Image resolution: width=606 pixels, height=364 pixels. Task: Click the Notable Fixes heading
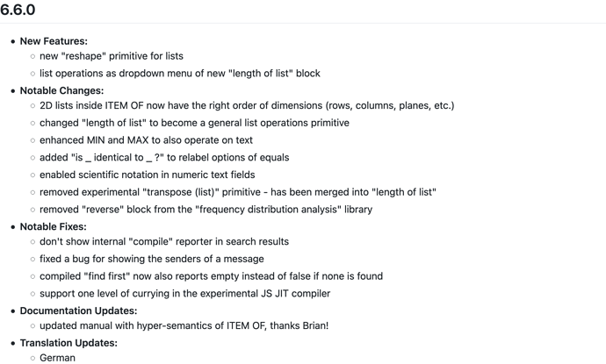coord(54,227)
